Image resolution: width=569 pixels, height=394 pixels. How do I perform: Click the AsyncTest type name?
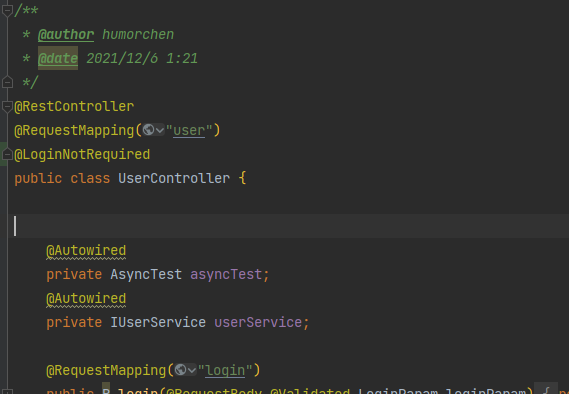pos(146,274)
